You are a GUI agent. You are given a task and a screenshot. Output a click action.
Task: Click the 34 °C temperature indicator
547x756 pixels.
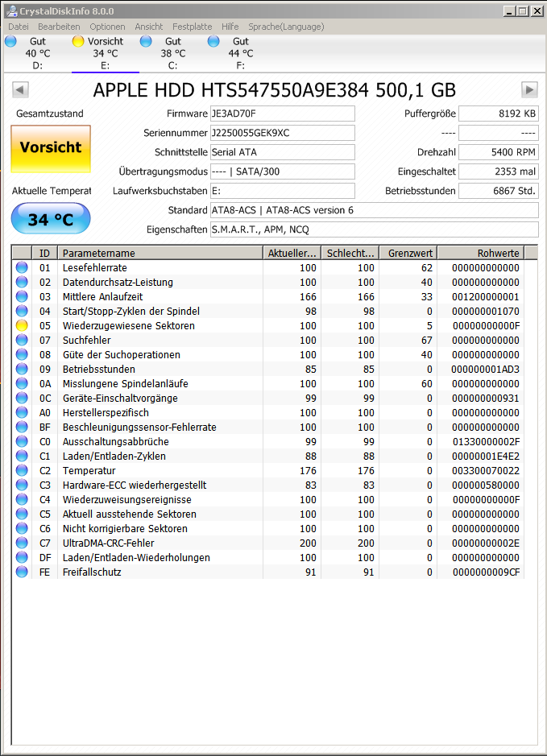(51, 219)
